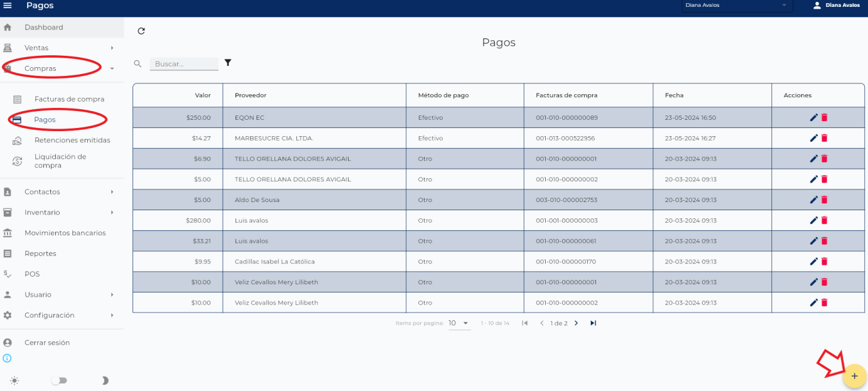
Task: Expand the Configuración menu
Action: tap(62, 315)
